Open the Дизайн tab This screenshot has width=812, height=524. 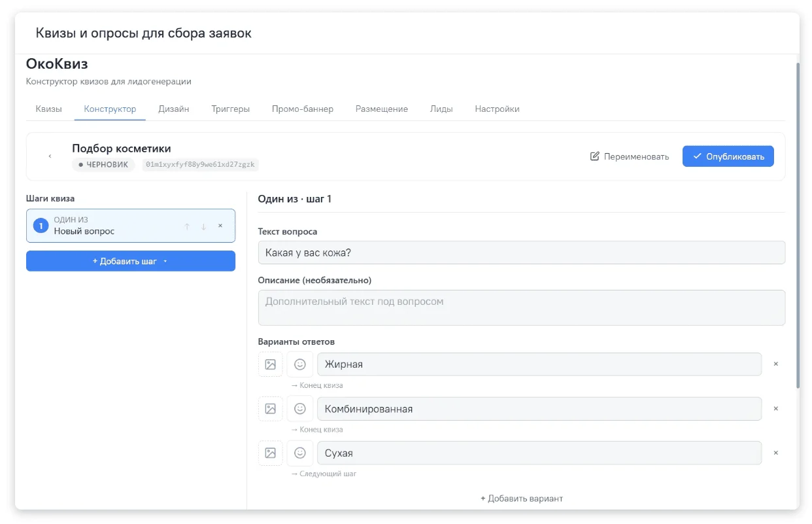[174, 109]
